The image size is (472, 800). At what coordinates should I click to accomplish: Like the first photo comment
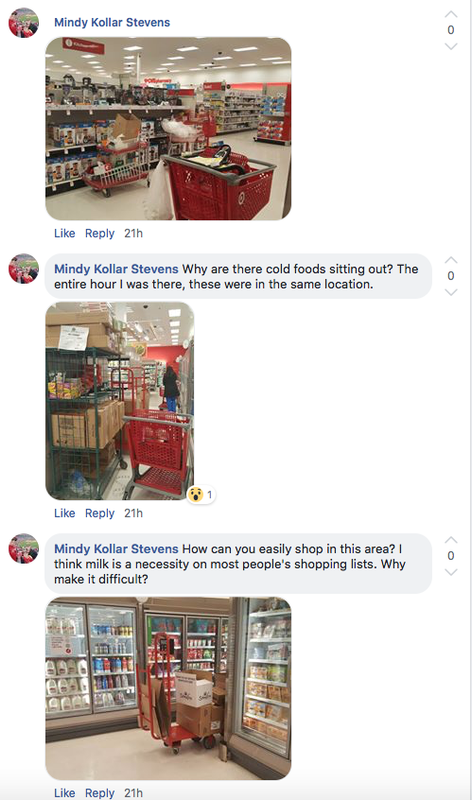point(64,233)
